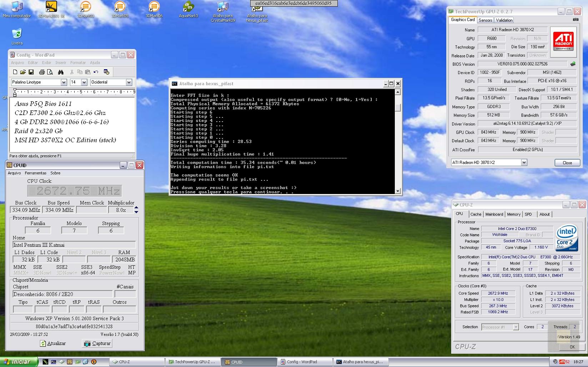Click the BIOS save chip icon in GPU-Z
This screenshot has height=367, width=588.
[573, 64]
